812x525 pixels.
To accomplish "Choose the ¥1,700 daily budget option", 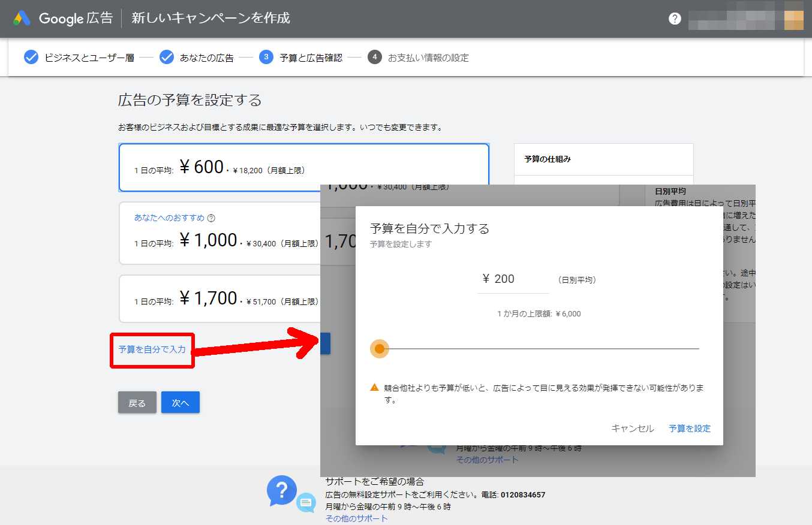I will coord(219,299).
